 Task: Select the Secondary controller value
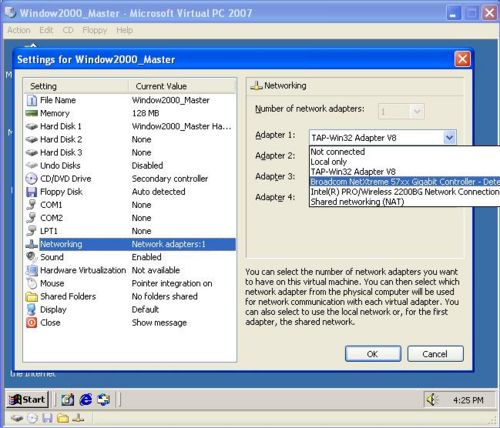click(x=170, y=179)
